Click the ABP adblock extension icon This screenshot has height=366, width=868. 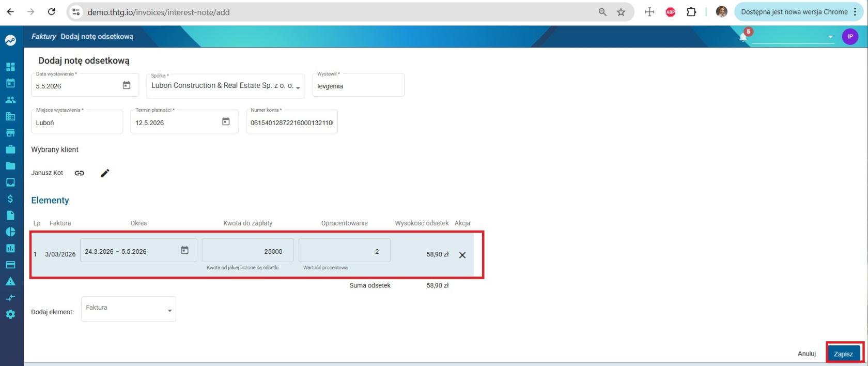(x=671, y=12)
